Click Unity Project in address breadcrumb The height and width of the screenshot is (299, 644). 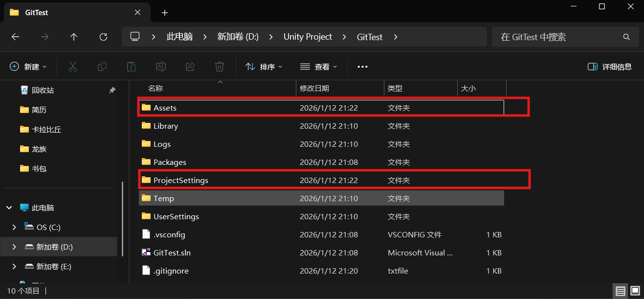click(x=308, y=37)
